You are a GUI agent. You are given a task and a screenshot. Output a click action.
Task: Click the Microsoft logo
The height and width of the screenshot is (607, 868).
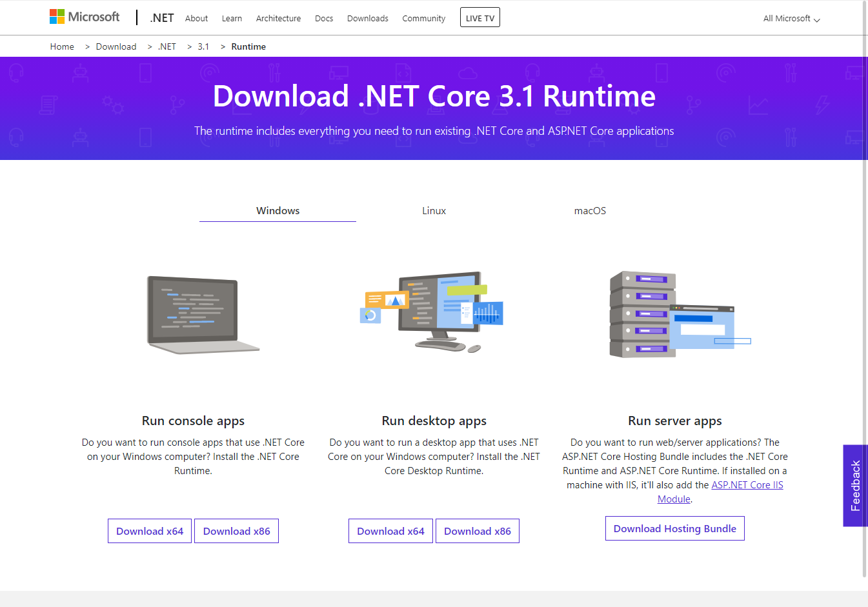coord(85,17)
